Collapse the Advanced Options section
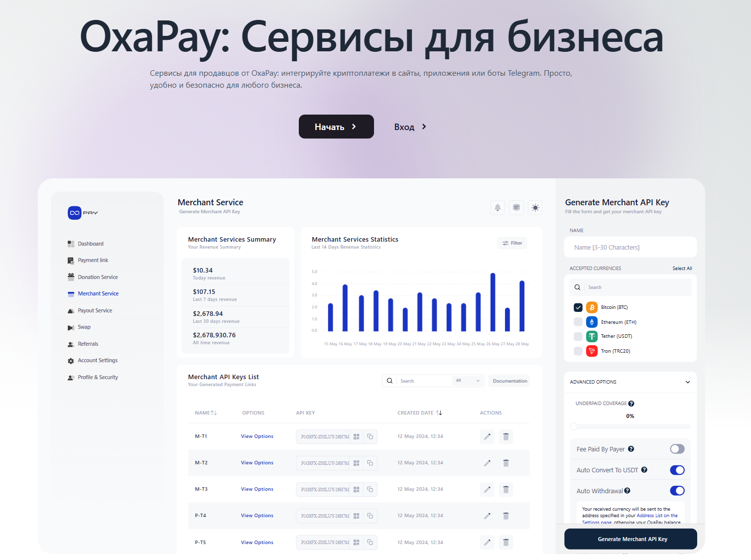751x560 pixels. 688,382
